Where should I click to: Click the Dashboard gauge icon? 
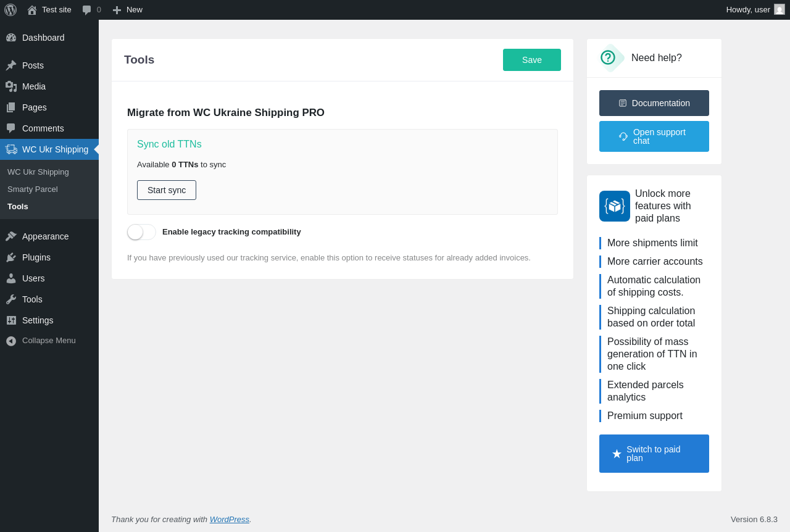point(11,38)
